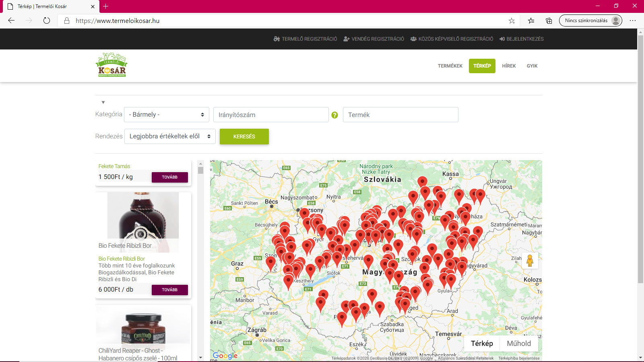Open the favorites list
Screen dimensions: 644x362
click(531, 21)
